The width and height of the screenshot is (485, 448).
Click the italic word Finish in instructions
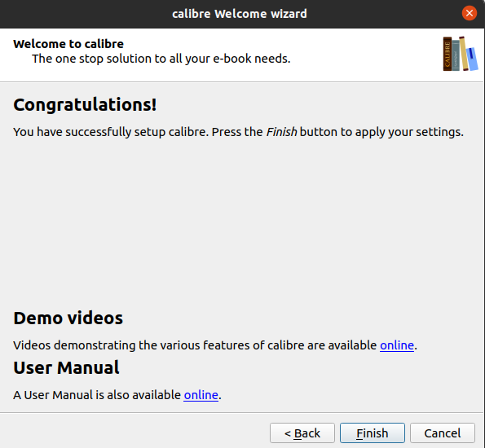281,132
